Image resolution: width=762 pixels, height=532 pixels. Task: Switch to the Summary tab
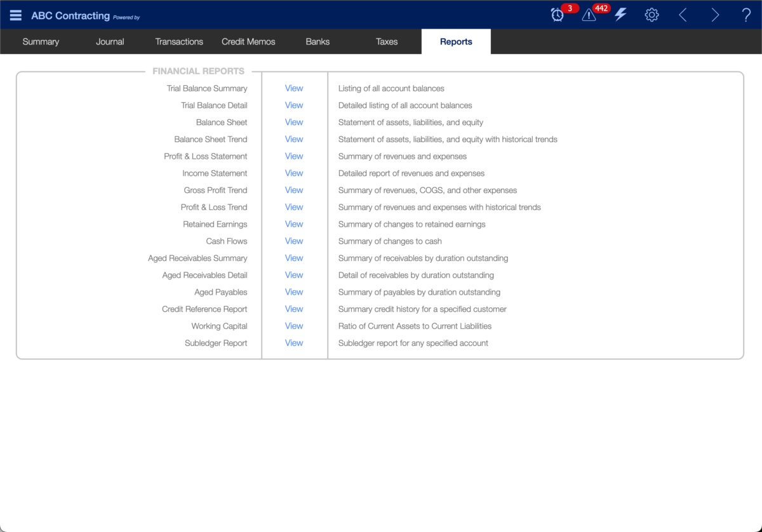click(x=41, y=42)
